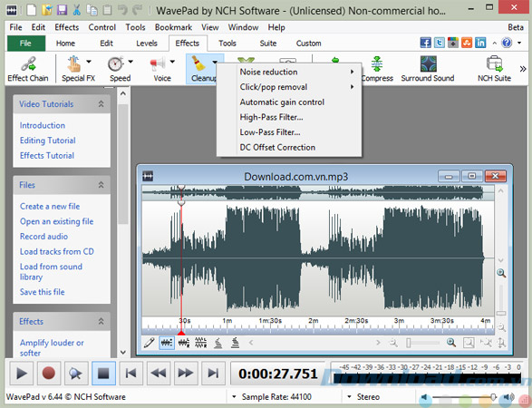Open the Surround Sound effect
Image resolution: width=532 pixels, height=408 pixels.
tap(428, 69)
